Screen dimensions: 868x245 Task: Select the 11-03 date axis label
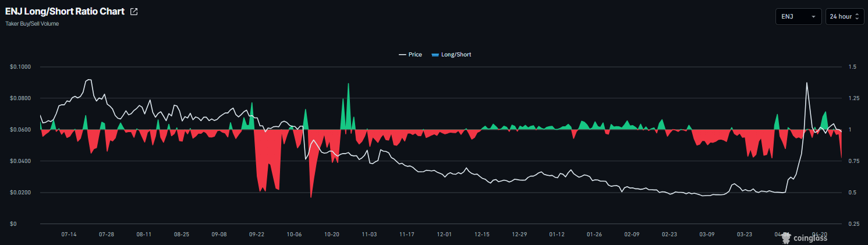[369, 235]
